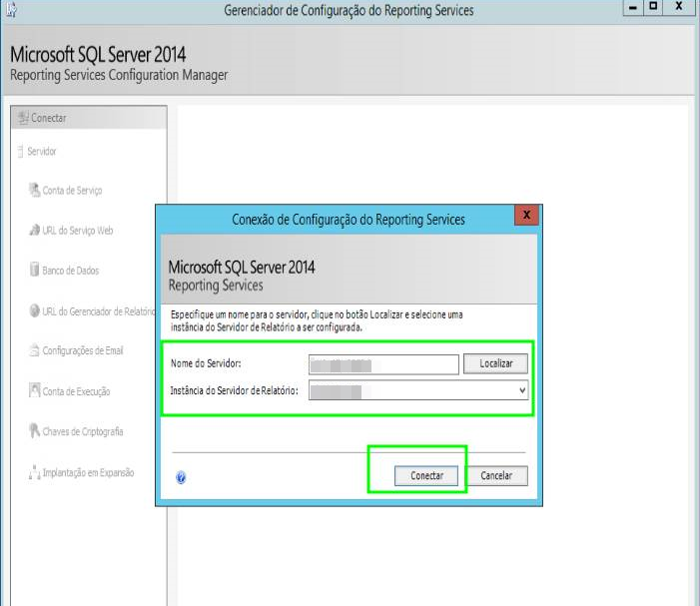
Task: Click the application icon in the title bar
Action: pos(11,9)
